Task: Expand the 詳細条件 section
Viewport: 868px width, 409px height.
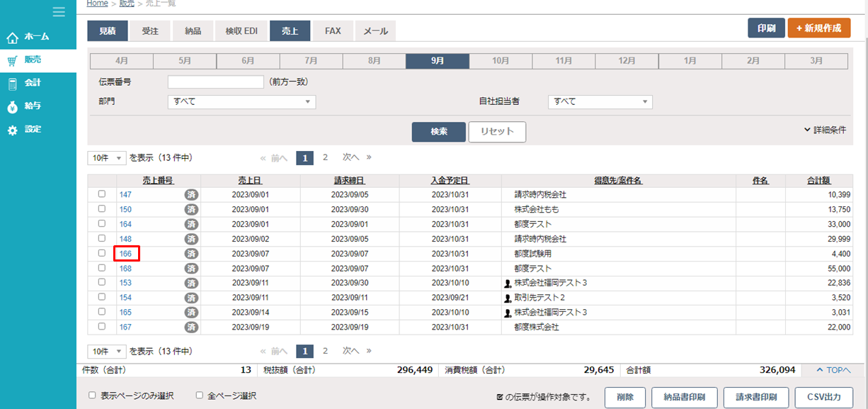Action: tap(825, 130)
